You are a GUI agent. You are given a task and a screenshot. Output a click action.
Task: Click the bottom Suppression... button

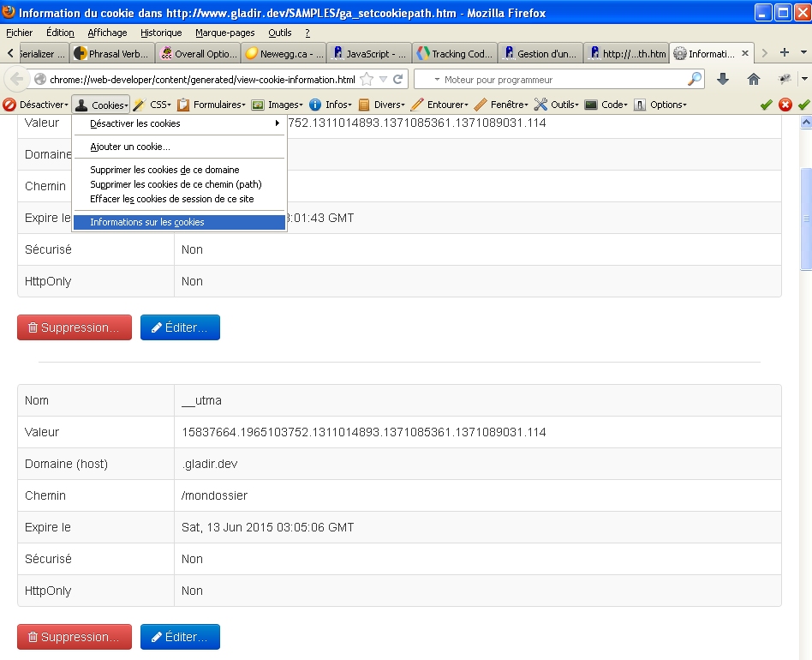coord(75,637)
